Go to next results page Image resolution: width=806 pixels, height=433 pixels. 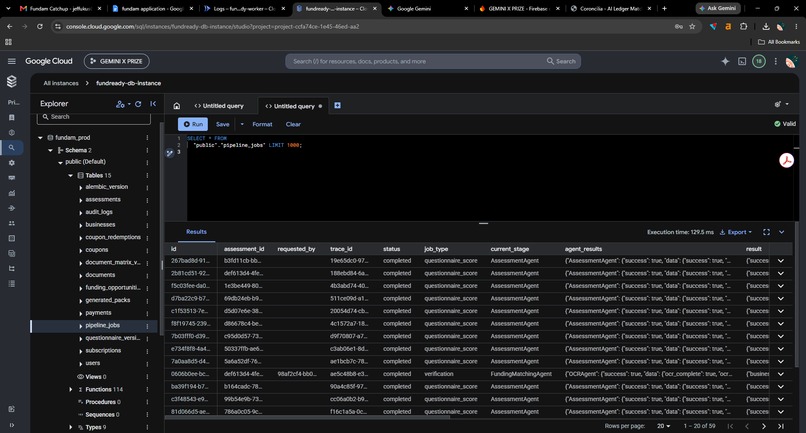(x=764, y=426)
